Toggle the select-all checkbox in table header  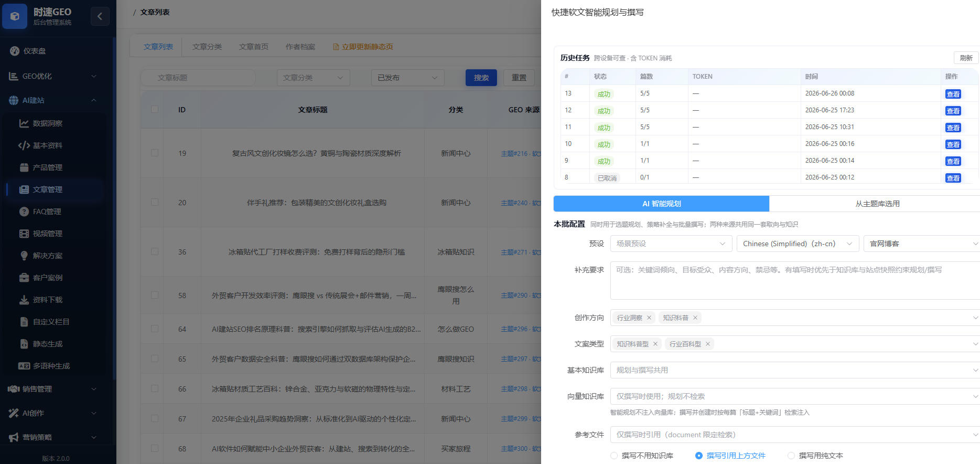(x=155, y=109)
